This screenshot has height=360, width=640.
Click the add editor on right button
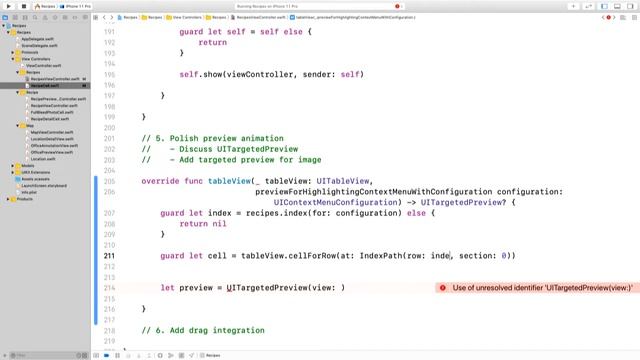(634, 18)
